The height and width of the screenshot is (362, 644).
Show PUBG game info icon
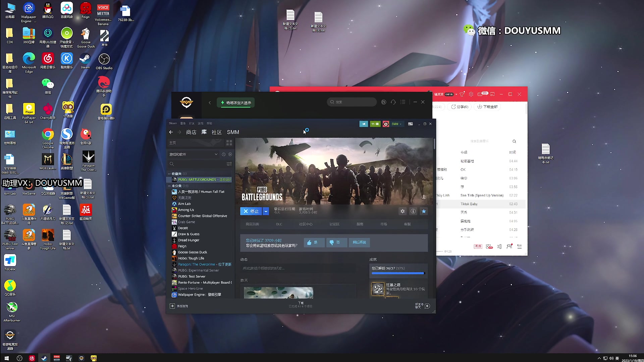pyautogui.click(x=413, y=211)
